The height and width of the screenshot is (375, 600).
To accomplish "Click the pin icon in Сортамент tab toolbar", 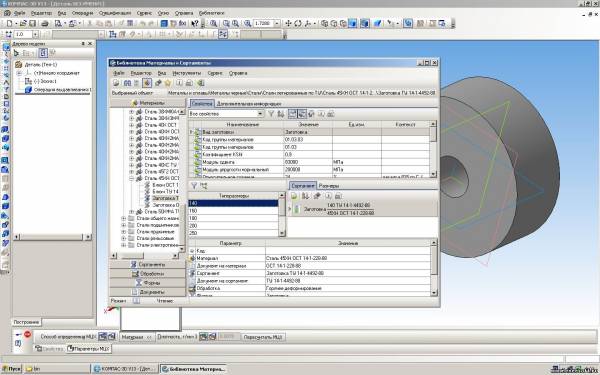I will pos(317,196).
